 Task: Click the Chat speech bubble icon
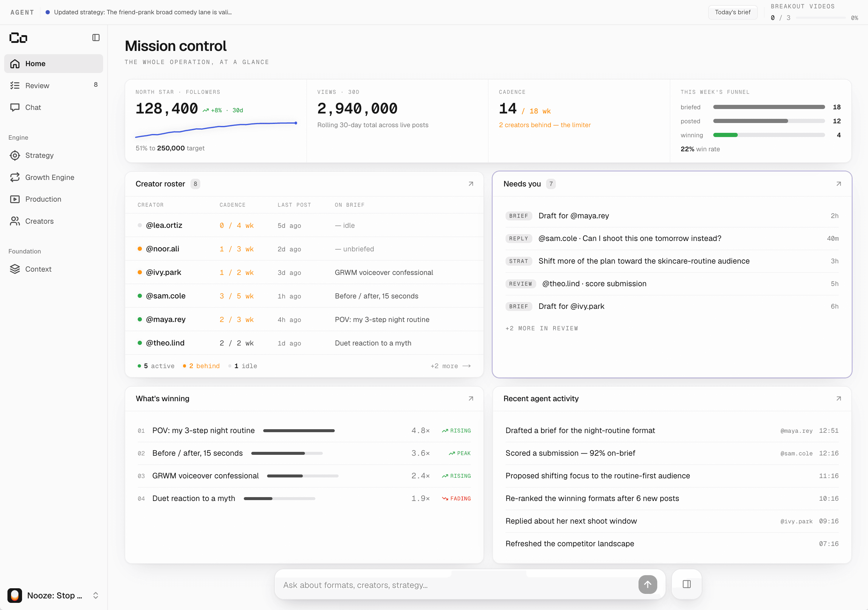pyautogui.click(x=15, y=107)
